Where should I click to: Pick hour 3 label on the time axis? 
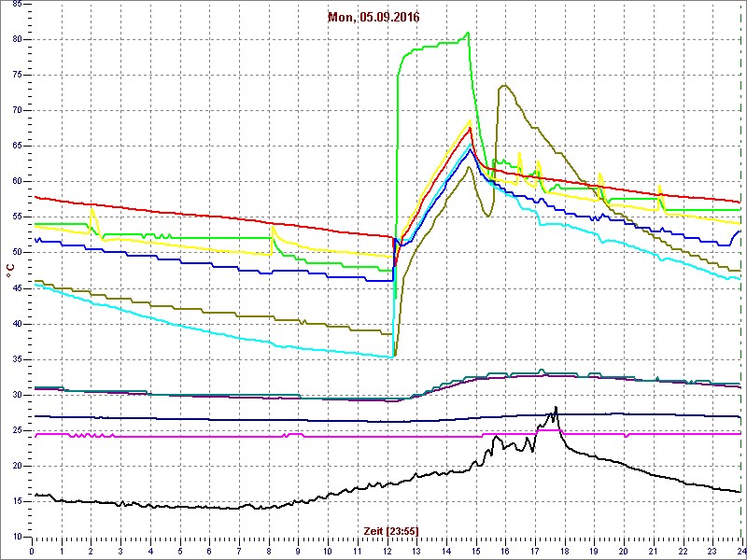point(120,550)
